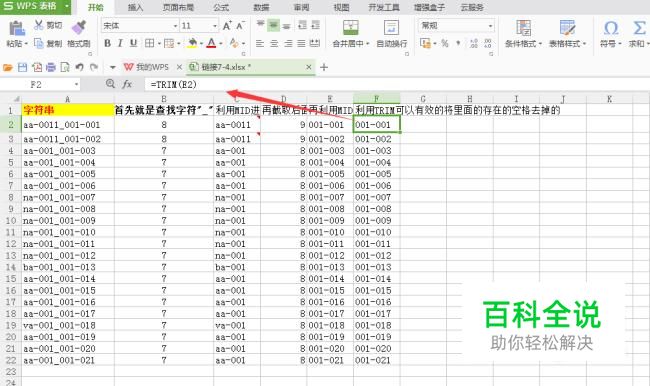Click the distributed alignment icon

pos(315,43)
